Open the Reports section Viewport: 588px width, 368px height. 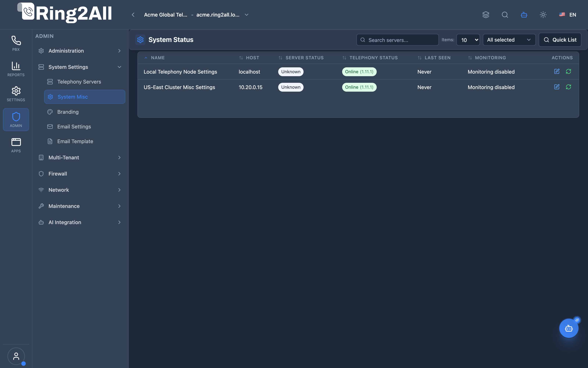point(16,69)
